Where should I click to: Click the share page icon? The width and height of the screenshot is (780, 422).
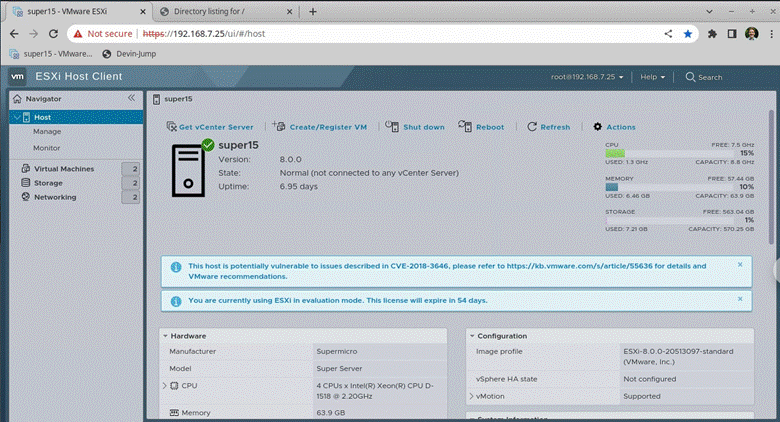(668, 34)
